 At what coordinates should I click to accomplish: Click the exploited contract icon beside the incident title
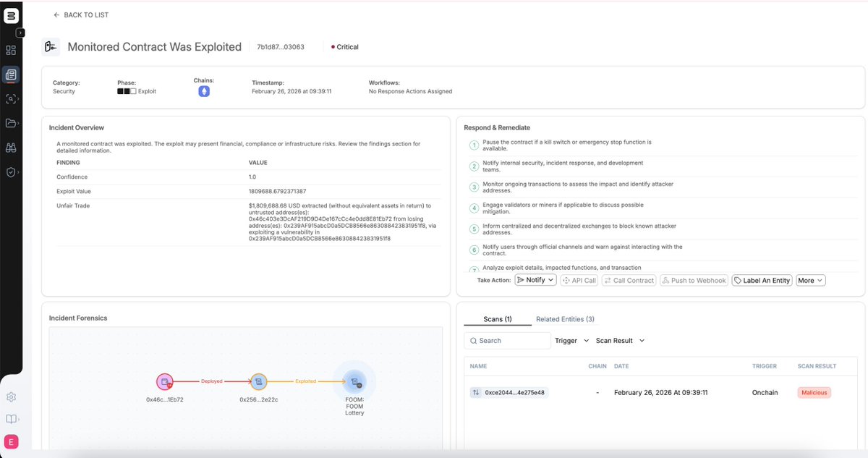(x=51, y=47)
